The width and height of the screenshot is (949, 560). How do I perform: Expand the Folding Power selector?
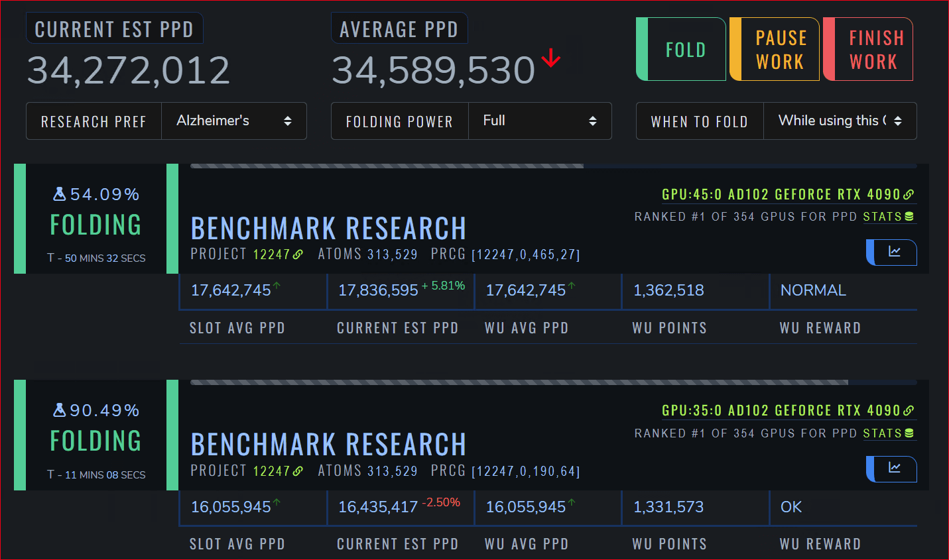[x=539, y=121]
